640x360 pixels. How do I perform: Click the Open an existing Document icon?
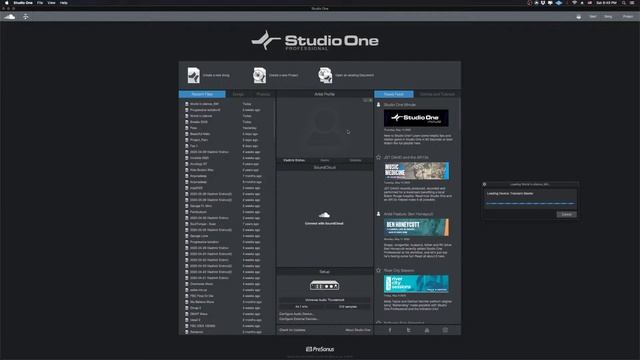pos(325,75)
